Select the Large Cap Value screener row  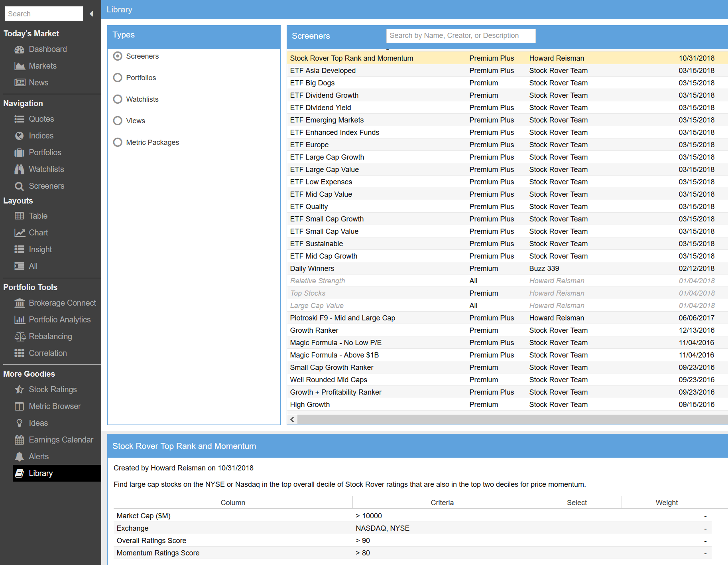coord(507,306)
